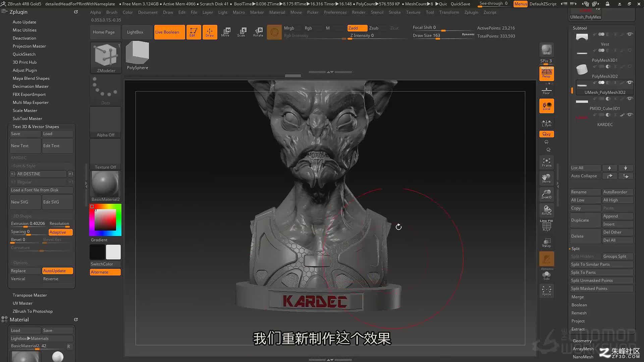The image size is (644, 362).
Task: Open the Transform menu
Action: click(449, 12)
